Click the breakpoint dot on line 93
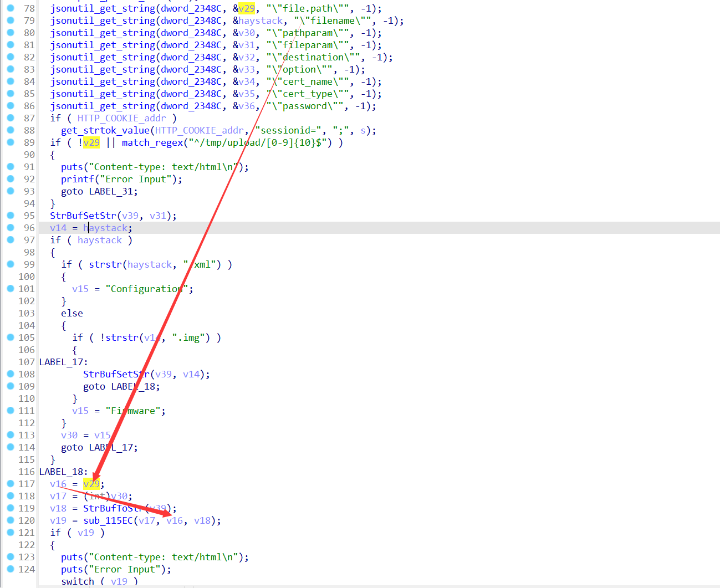This screenshot has height=588, width=720. 10,191
